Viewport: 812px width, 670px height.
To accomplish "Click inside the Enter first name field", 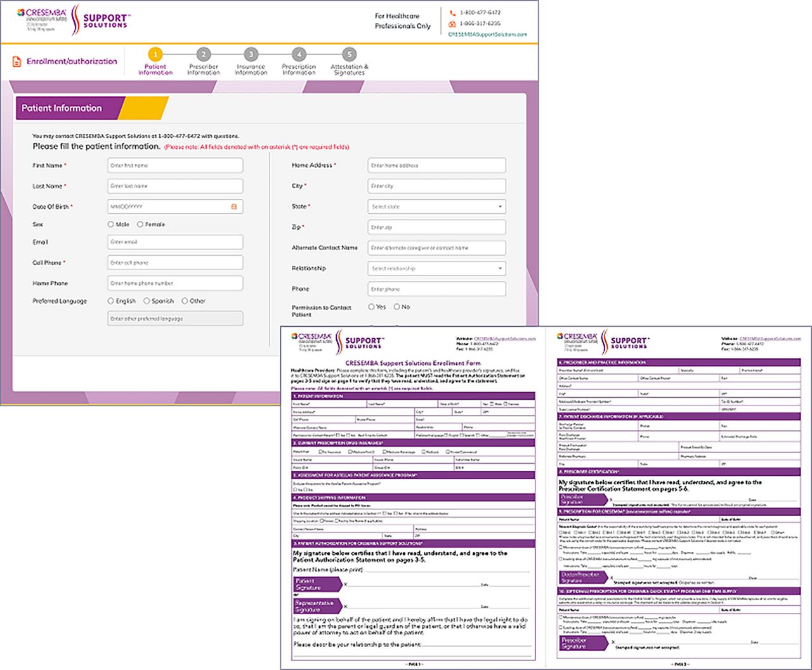I will 174,165.
